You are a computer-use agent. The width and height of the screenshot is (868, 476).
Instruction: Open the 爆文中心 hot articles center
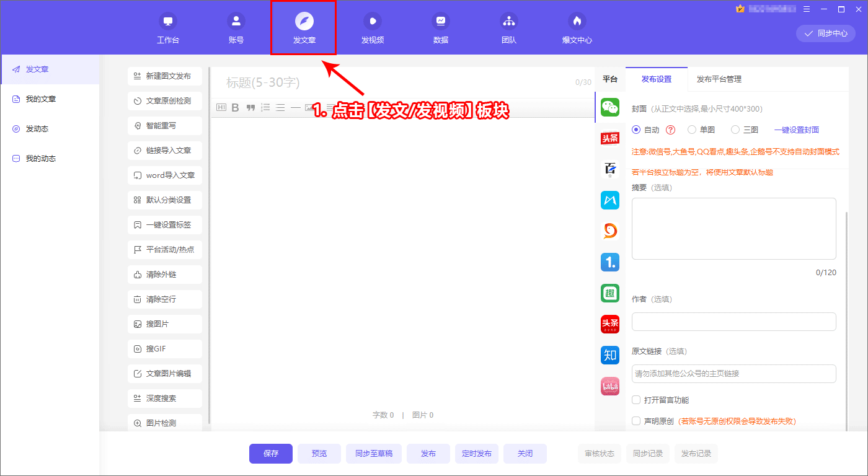coord(576,27)
